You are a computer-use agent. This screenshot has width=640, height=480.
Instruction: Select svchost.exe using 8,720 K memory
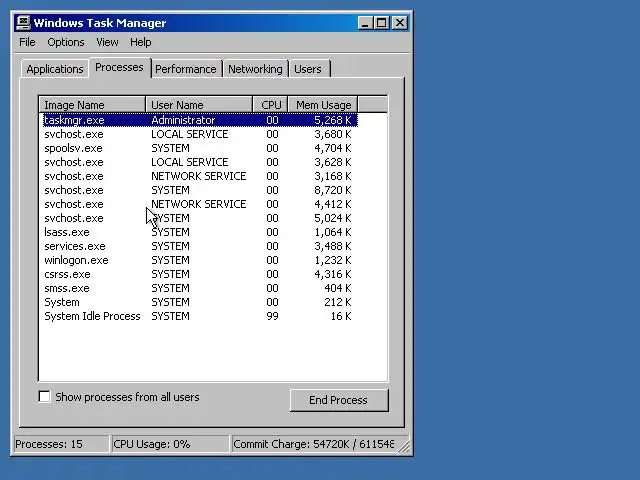(x=200, y=190)
